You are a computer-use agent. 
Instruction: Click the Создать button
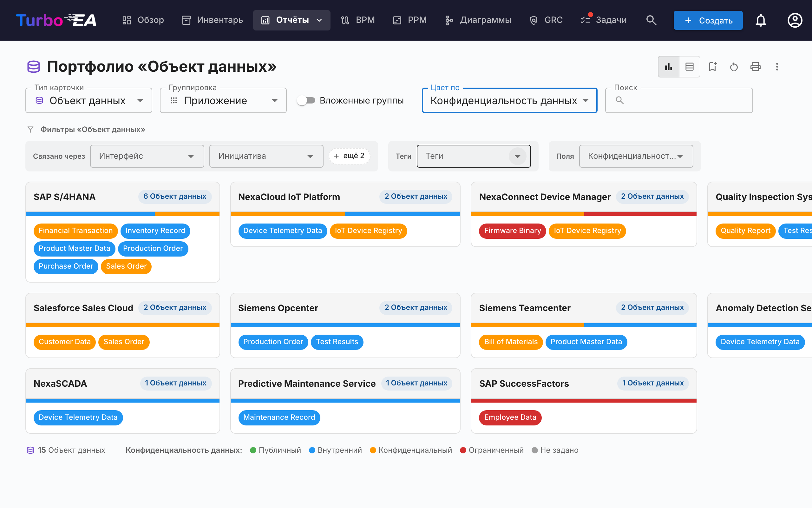click(x=708, y=20)
